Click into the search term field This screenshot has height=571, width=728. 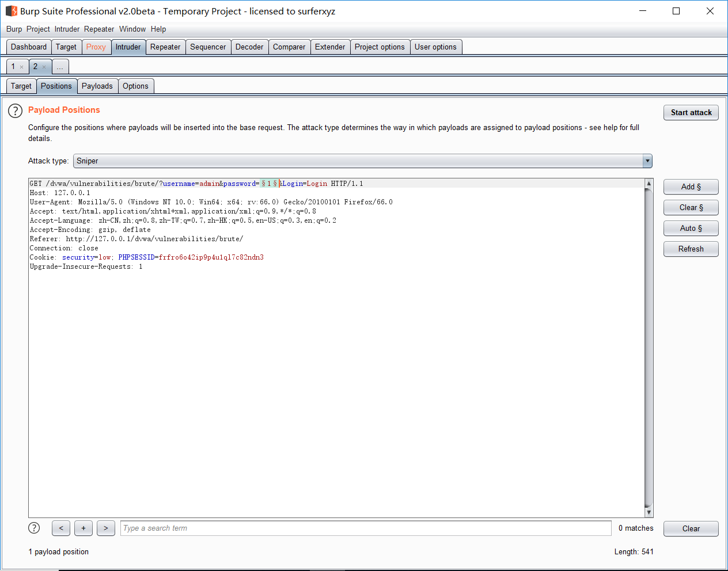tap(366, 528)
